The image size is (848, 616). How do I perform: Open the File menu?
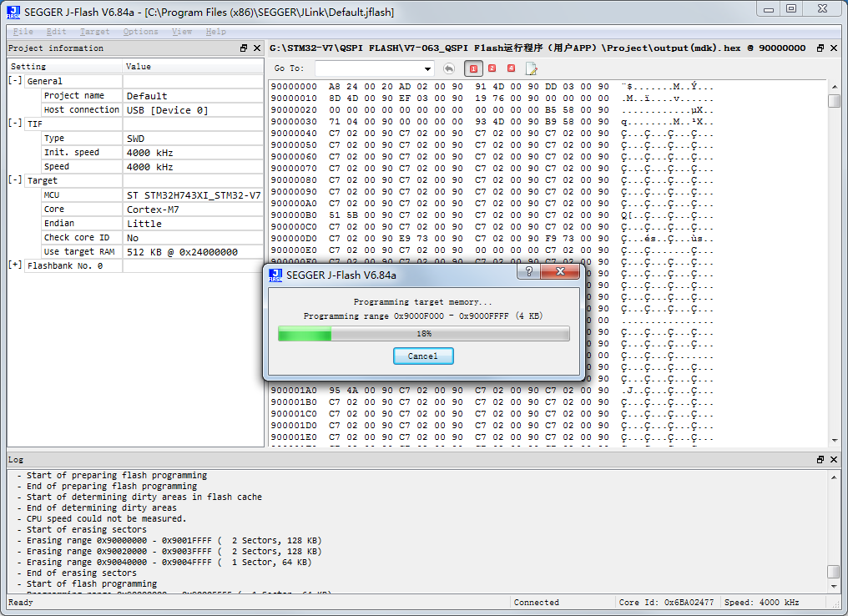coord(23,32)
